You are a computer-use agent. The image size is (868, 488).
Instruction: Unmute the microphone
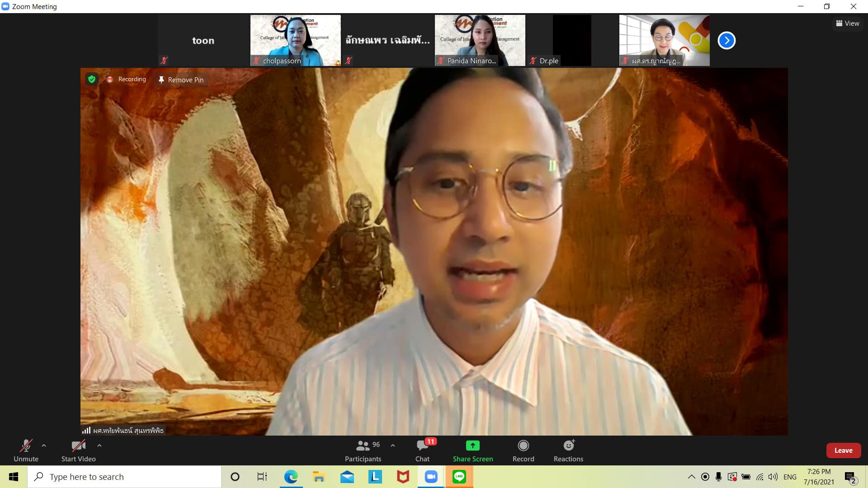point(26,446)
